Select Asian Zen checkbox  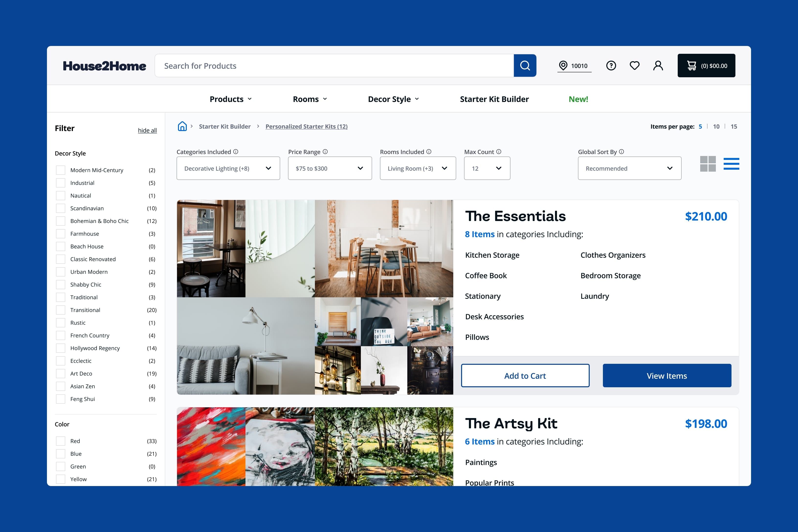click(x=60, y=387)
